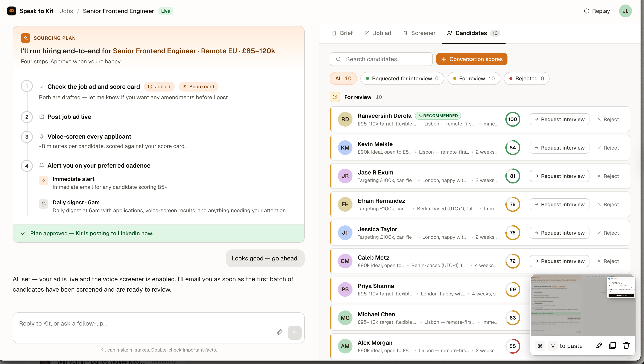The width and height of the screenshot is (644, 364).
Task: Request interview for Efrain Hernandez
Action: 559,204
